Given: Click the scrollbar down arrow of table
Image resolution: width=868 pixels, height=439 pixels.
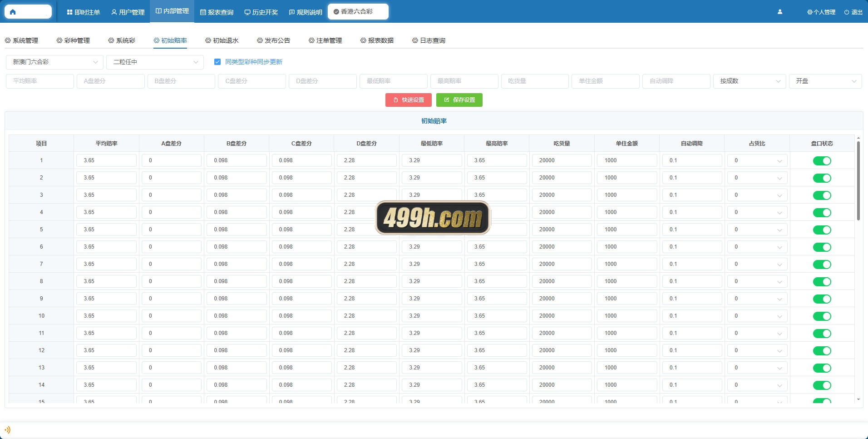Looking at the screenshot, I should coord(858,399).
